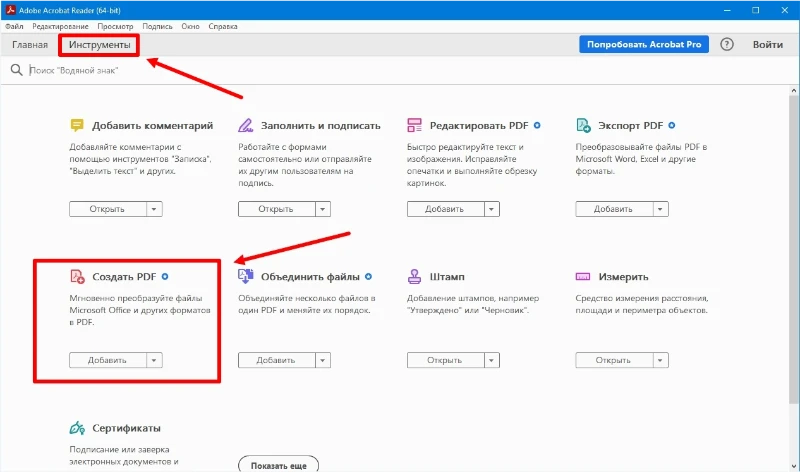The width and height of the screenshot is (800, 472).
Task: Expand dropdown arrow for Создать PDF
Action: click(154, 360)
